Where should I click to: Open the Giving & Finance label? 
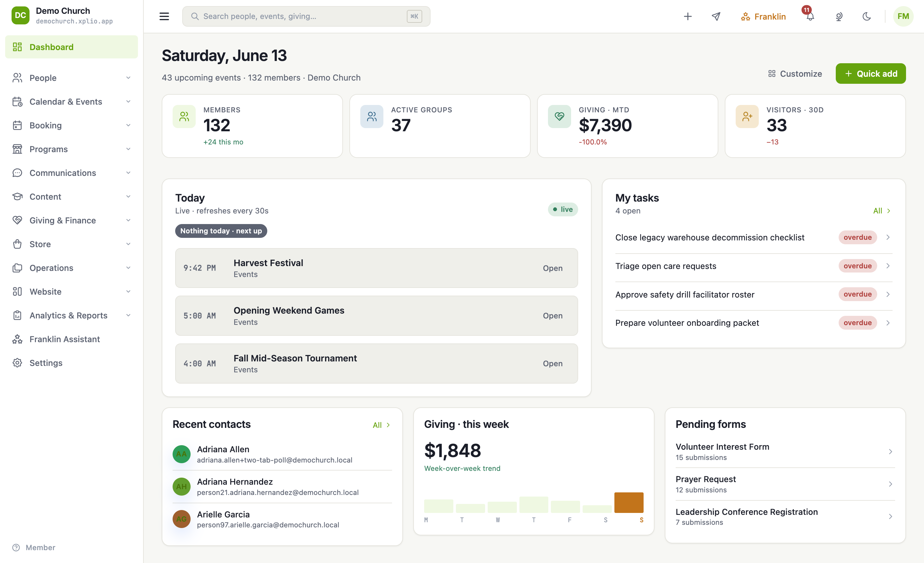pos(63,220)
